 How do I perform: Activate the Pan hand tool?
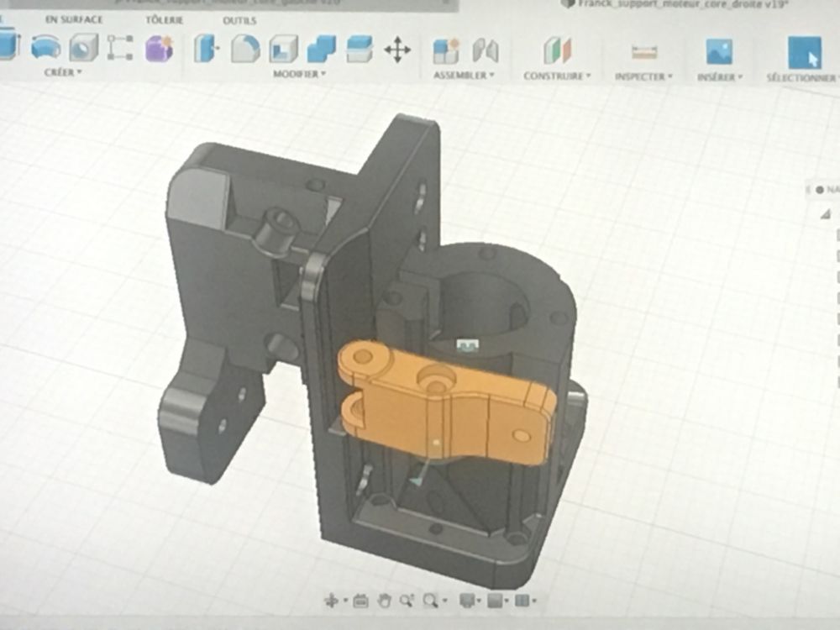(384, 601)
